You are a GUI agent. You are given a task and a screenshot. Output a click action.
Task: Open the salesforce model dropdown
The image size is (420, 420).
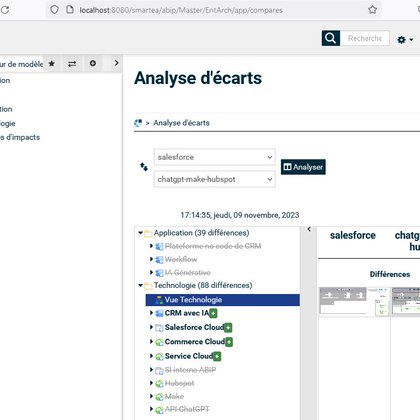tap(215, 157)
